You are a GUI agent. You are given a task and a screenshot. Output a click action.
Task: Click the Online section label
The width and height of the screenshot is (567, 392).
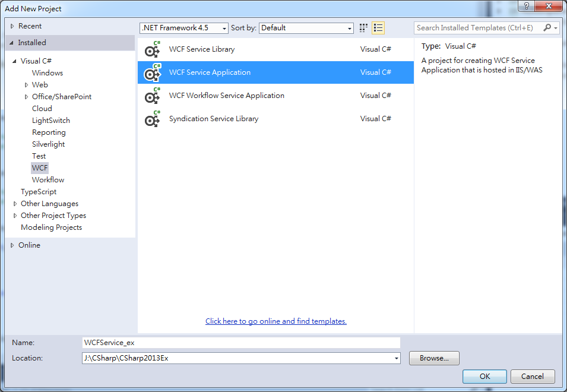29,245
